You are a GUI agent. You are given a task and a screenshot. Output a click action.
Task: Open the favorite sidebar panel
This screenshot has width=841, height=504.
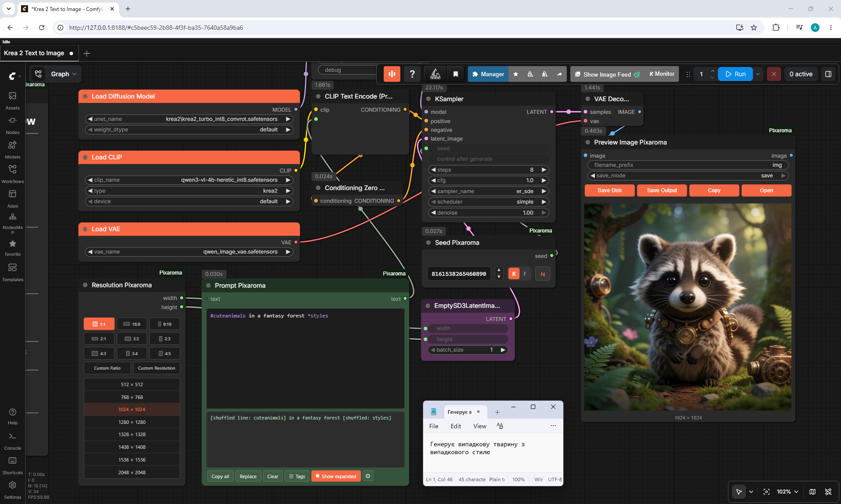click(12, 247)
